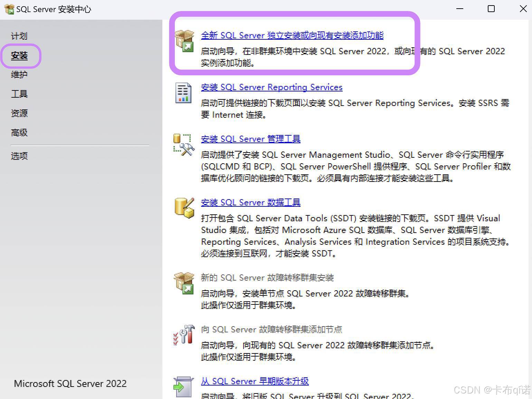Switch to the 工具 section
Image resolution: width=532 pixels, height=399 pixels.
[x=19, y=94]
